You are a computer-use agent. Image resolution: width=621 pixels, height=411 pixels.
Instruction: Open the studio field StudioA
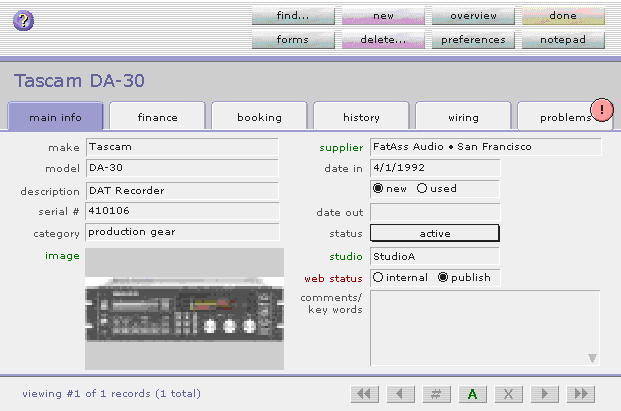[x=434, y=256]
